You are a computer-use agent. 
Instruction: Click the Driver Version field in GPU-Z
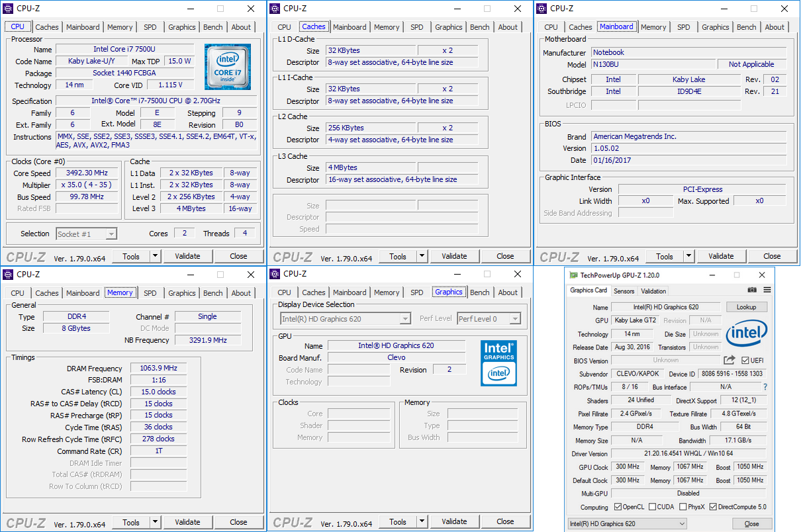pos(688,454)
